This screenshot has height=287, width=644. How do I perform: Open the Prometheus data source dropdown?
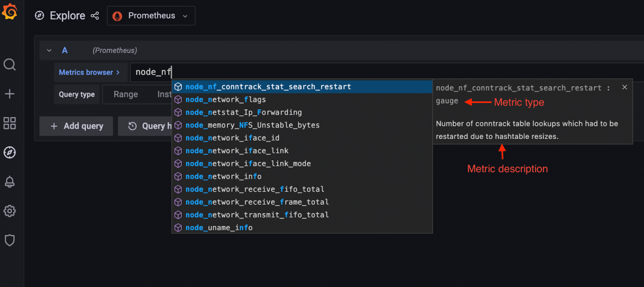click(x=151, y=16)
